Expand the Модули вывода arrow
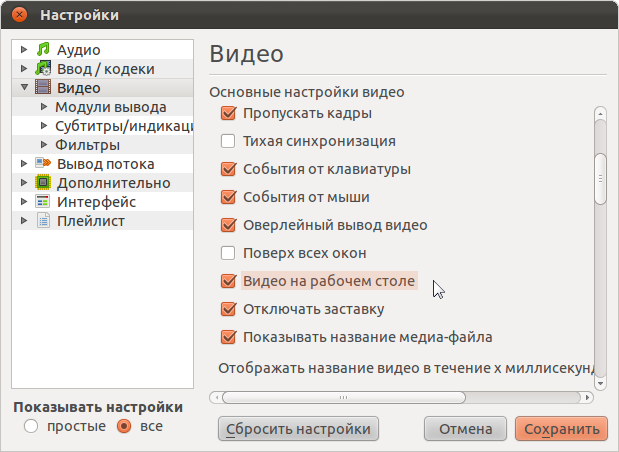This screenshot has height=452, width=619. (44, 107)
